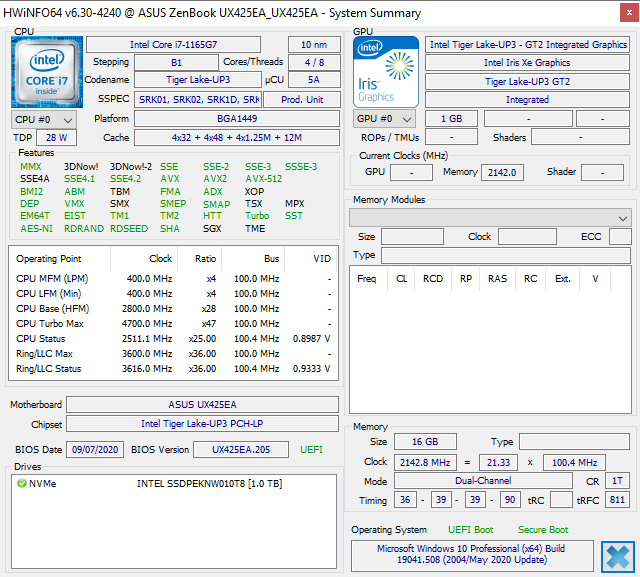
Task: Click the Intel Iris Xe Graphics button
Action: 527,63
